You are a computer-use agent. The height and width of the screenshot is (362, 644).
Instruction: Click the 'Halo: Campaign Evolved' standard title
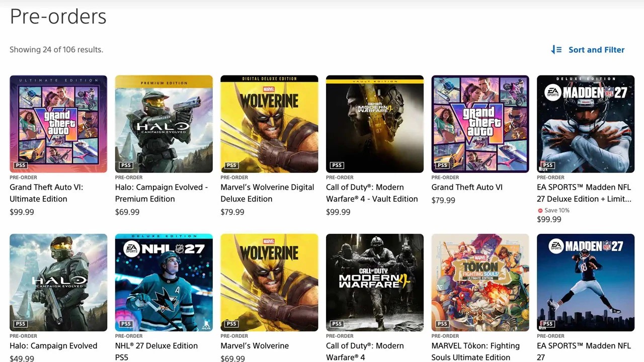coord(53,346)
